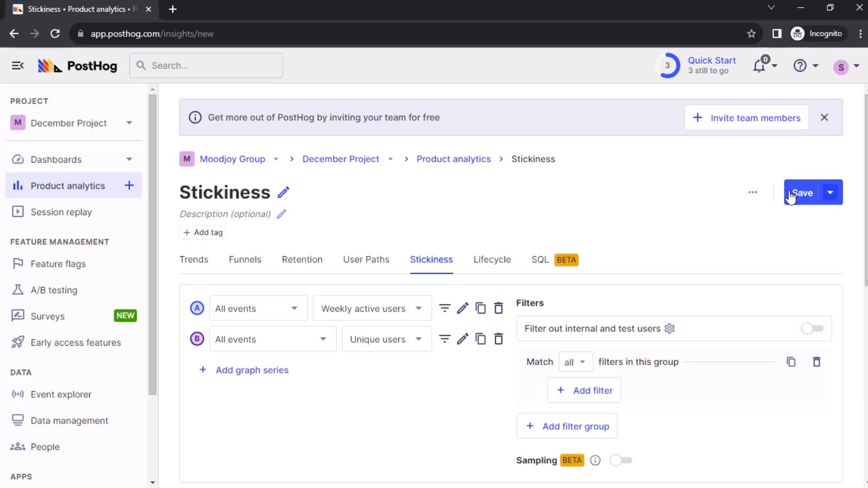868x488 pixels.
Task: Open People in sidebar
Action: [74, 447]
